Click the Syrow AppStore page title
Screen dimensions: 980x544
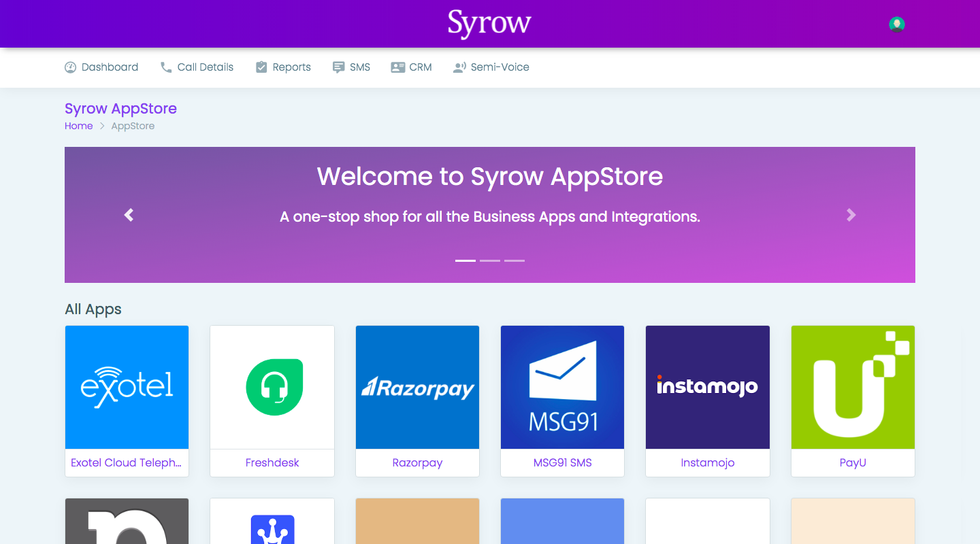pos(120,109)
